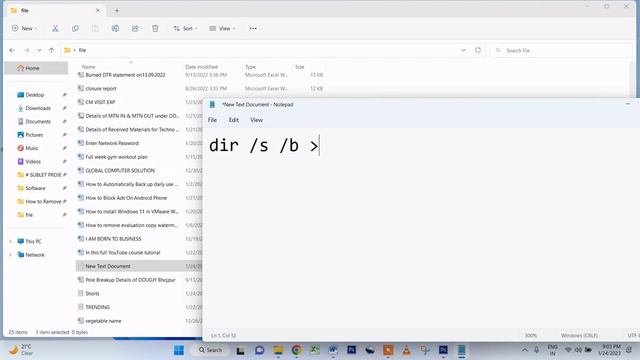Click the Cut scissors icon in Explorer toolbar
Viewport: 640px width, 360px height.
(x=55, y=29)
